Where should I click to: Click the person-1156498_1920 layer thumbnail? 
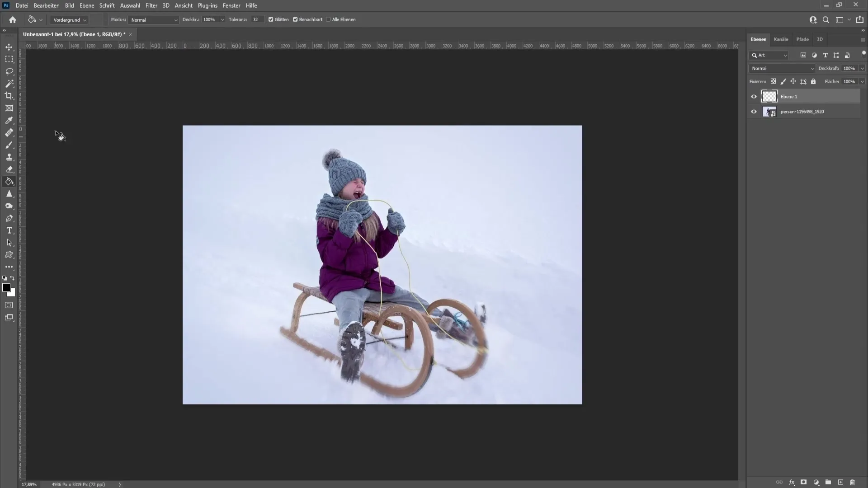pyautogui.click(x=769, y=112)
